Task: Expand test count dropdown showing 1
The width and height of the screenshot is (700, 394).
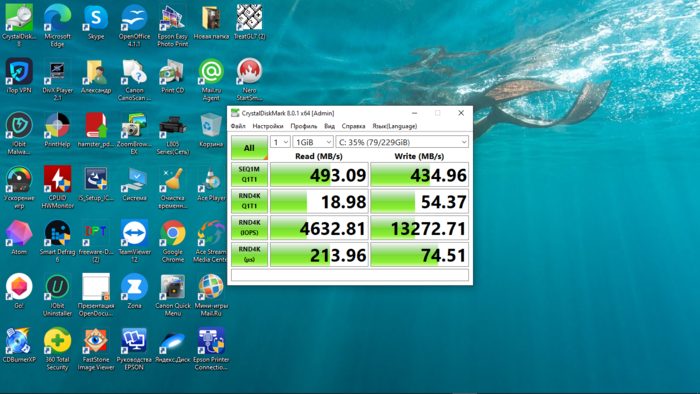Action: pos(280,142)
